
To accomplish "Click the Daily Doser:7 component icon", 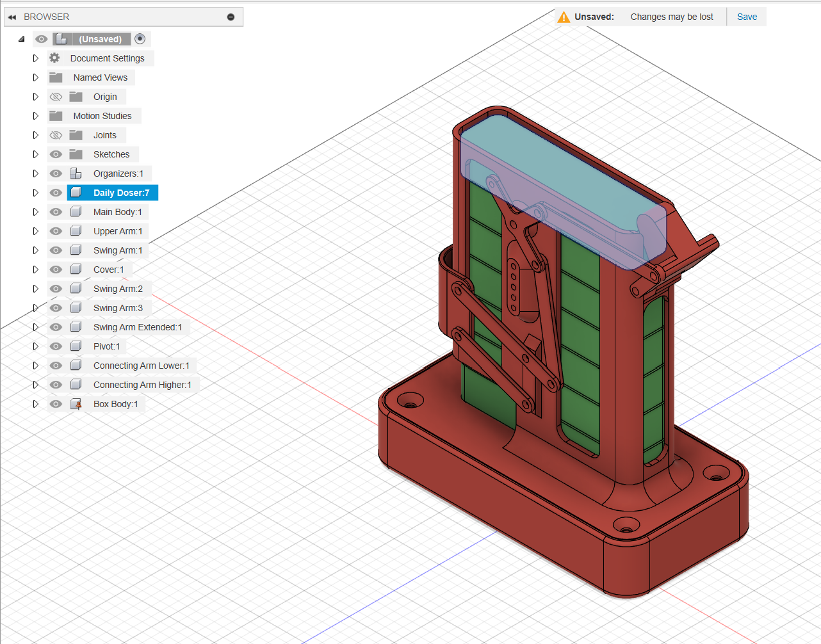I will 76,193.
